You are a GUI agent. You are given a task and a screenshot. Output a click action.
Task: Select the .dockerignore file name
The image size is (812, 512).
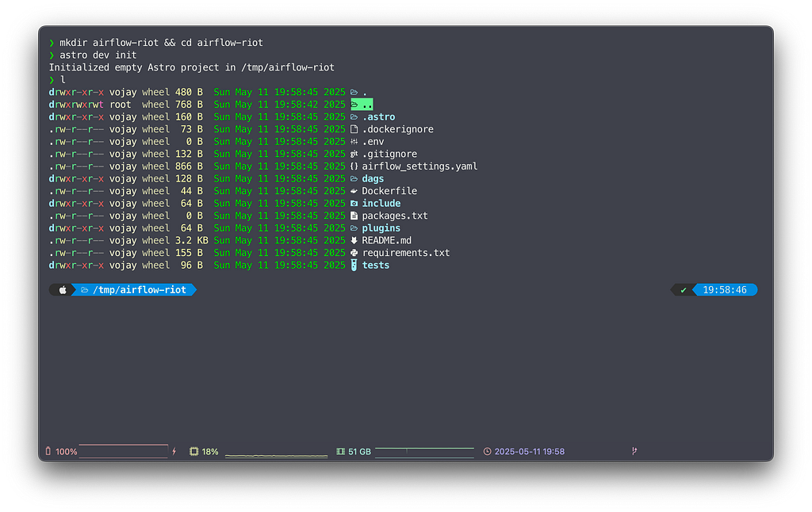398,129
